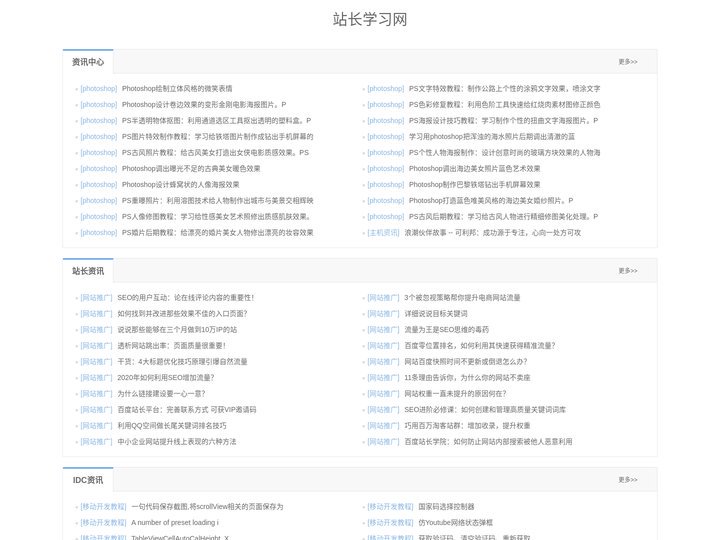Open article Photoshop设计卷边效果的变形金刚电影海报图片
720x540 pixels.
point(204,105)
